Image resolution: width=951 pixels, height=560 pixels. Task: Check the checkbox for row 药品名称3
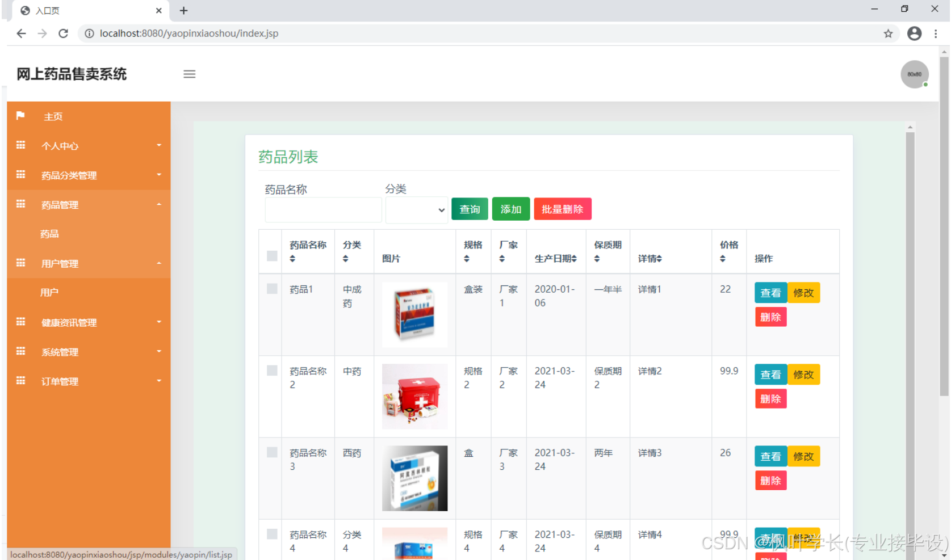[x=272, y=452]
